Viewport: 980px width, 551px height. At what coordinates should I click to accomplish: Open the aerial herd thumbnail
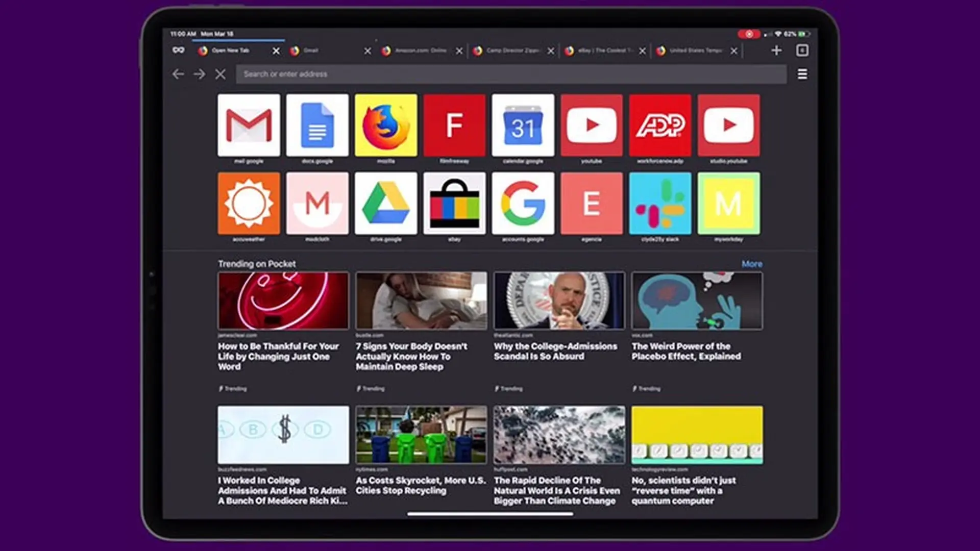(559, 435)
